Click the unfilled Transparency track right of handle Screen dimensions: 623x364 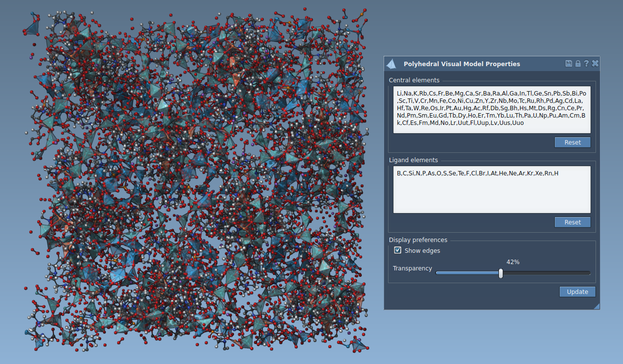coord(545,273)
